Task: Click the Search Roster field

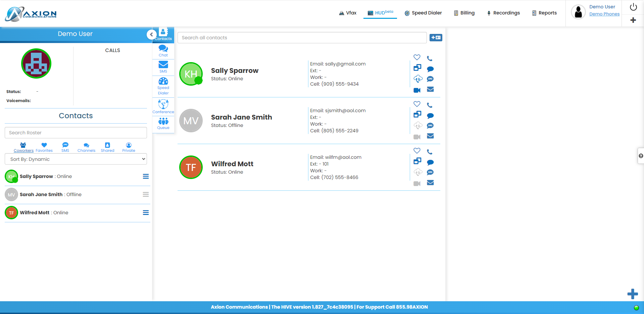Action: (76, 133)
